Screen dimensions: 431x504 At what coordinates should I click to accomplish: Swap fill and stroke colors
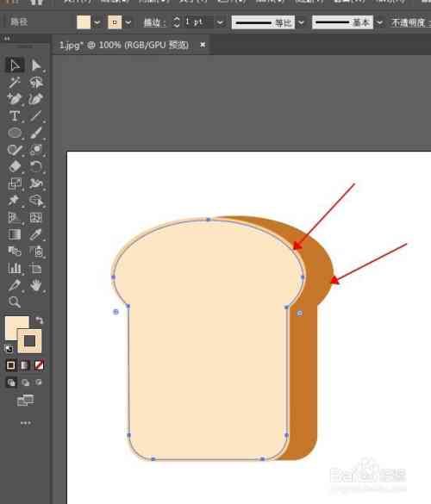coord(39,320)
